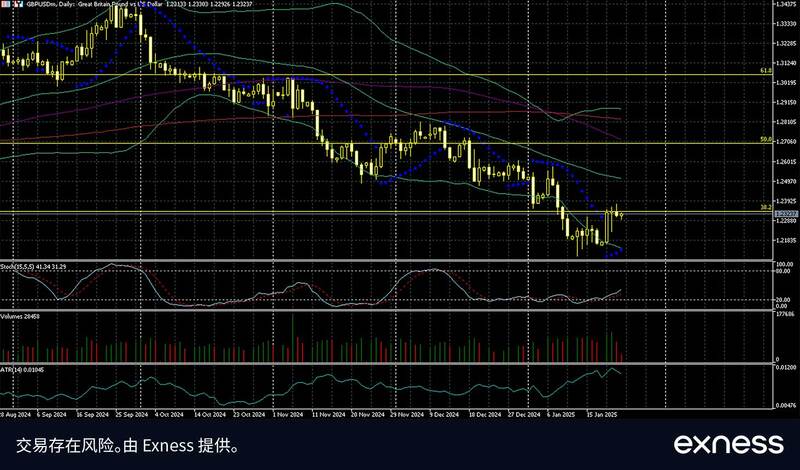Image resolution: width=800 pixels, height=470 pixels.
Task: Click the 61.8 Fibonacci level label
Action: (764, 72)
